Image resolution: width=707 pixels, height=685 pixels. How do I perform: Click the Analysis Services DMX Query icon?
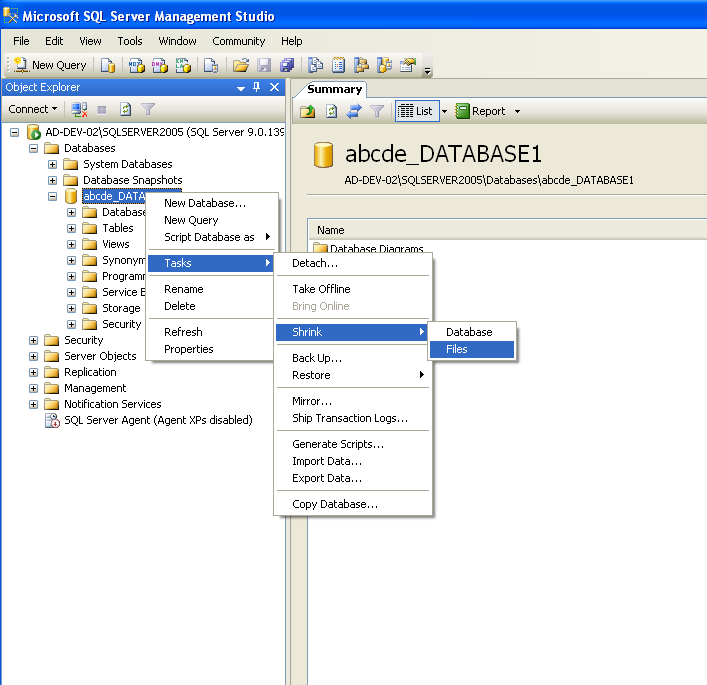click(160, 65)
